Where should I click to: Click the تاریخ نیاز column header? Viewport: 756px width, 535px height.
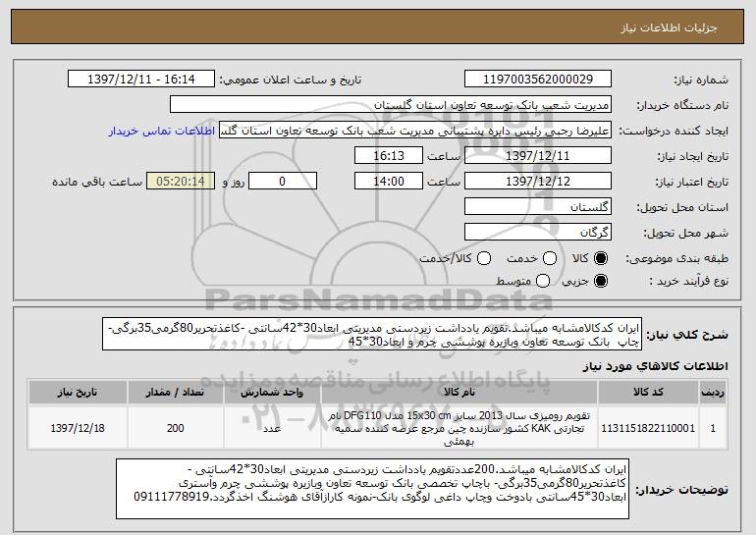[78, 393]
